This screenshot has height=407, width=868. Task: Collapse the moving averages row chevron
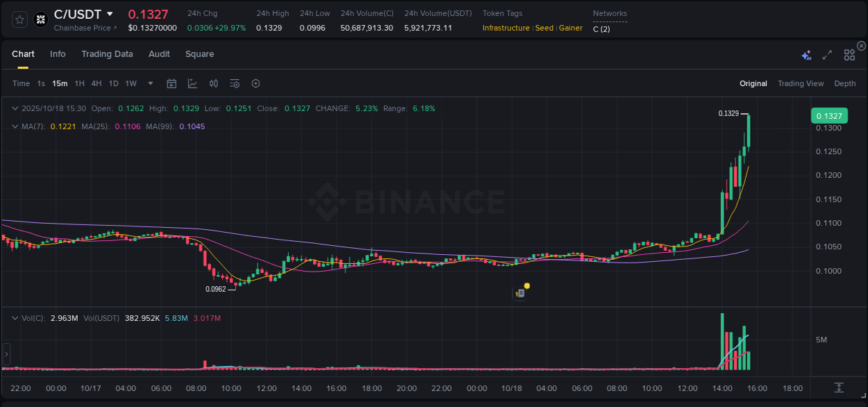click(x=15, y=126)
